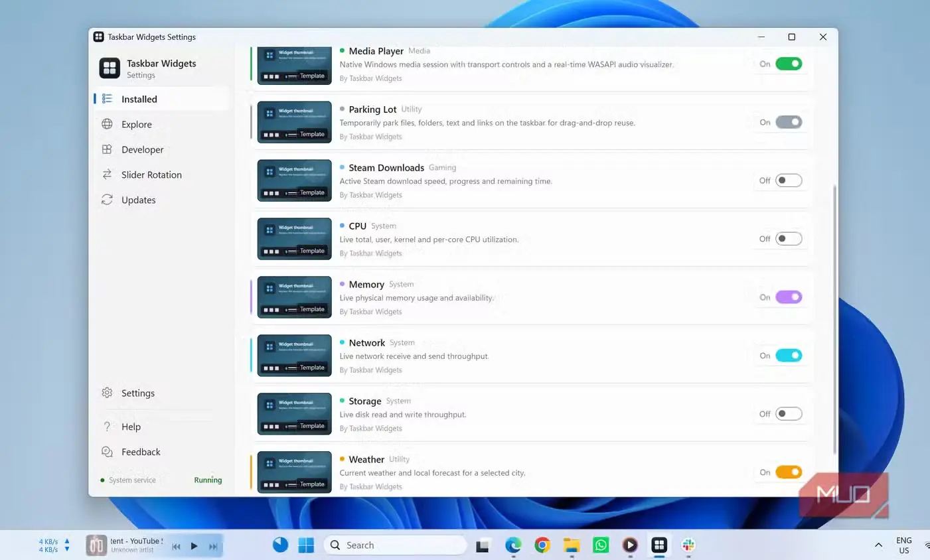Click the media widget album art icon

point(96,545)
